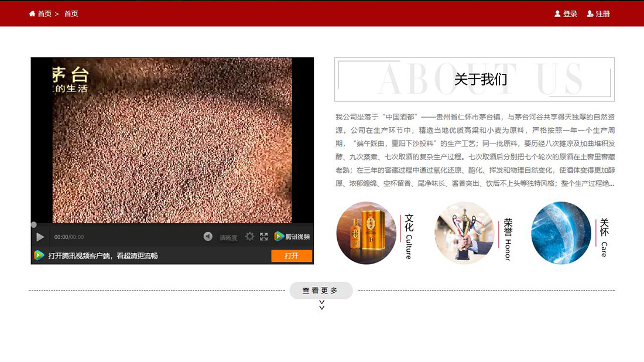
Task: Click the 关怀 Care label
Action: [x=604, y=238]
